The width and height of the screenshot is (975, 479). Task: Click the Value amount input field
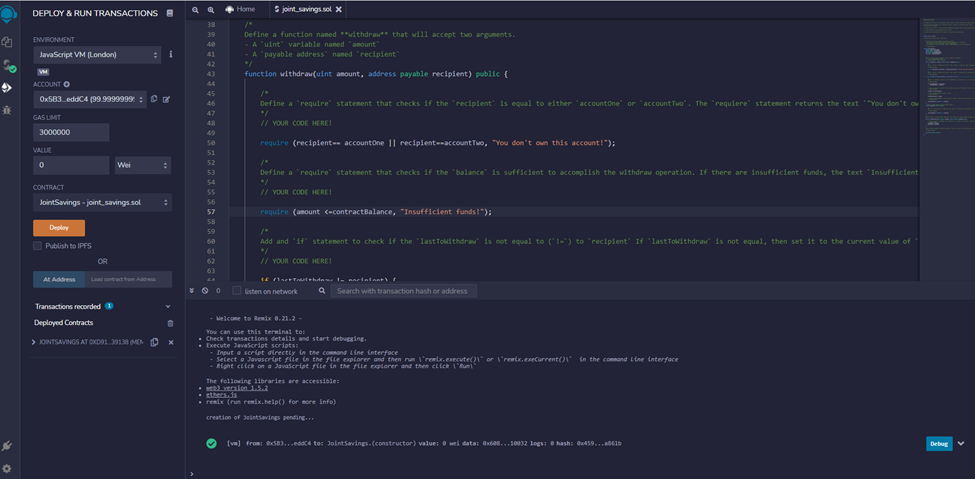pyautogui.click(x=71, y=165)
